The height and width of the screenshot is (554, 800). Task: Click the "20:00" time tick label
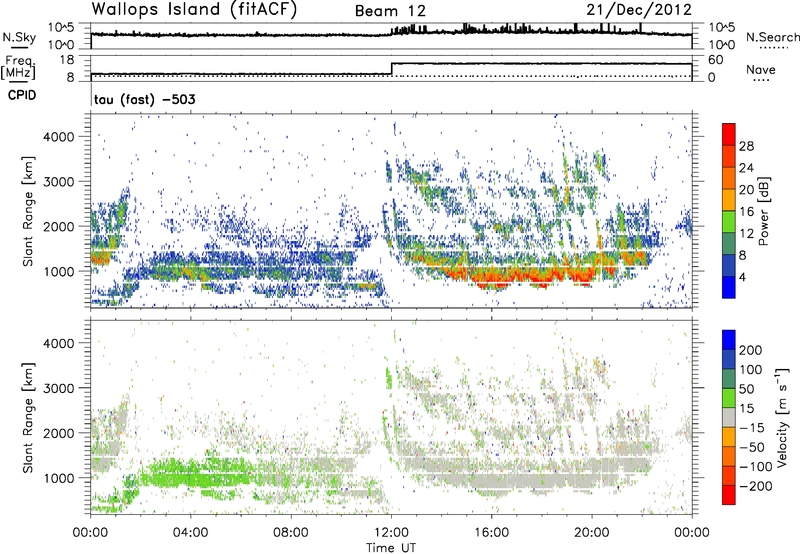coord(591,533)
